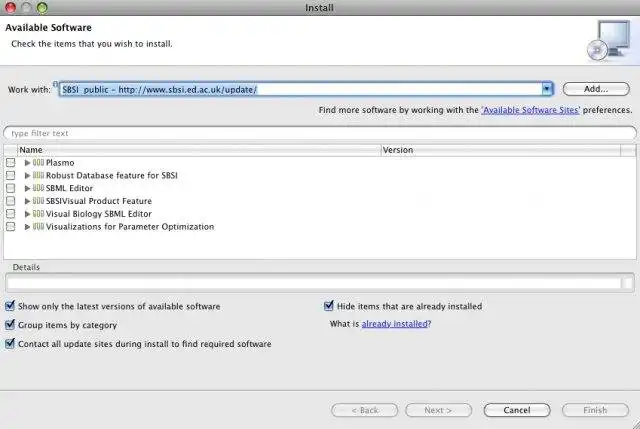Expand Visualizations for Parameter Optimization node
The width and height of the screenshot is (640, 429).
click(27, 227)
